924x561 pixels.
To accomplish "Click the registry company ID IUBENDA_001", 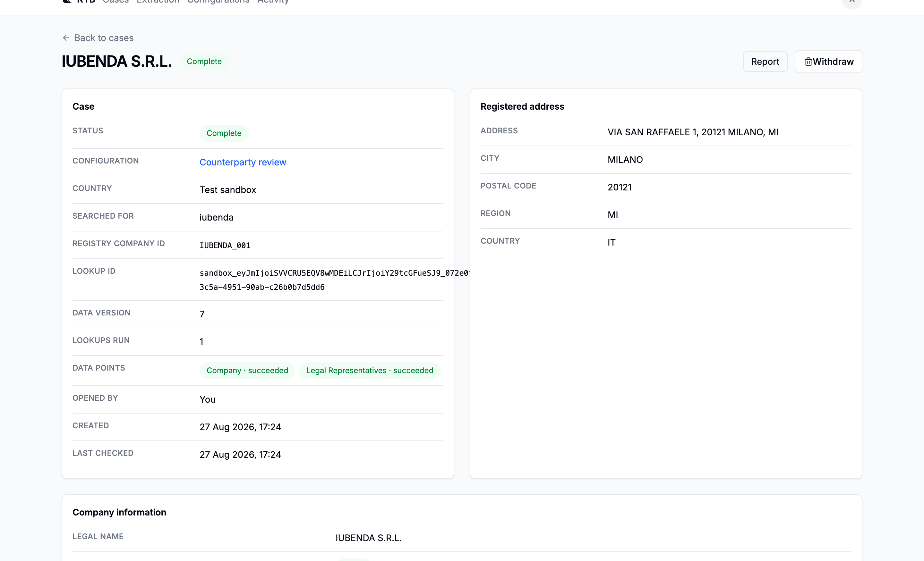I will [225, 246].
